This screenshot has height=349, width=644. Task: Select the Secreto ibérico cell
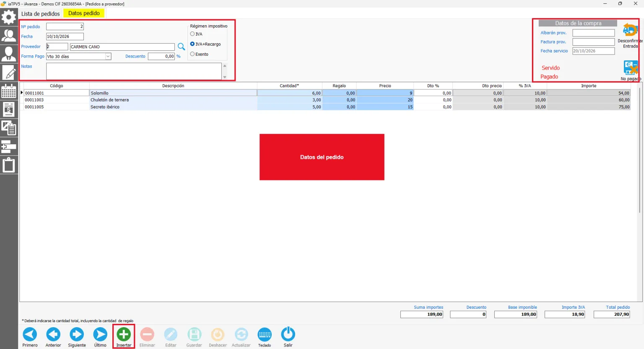pyautogui.click(x=173, y=107)
